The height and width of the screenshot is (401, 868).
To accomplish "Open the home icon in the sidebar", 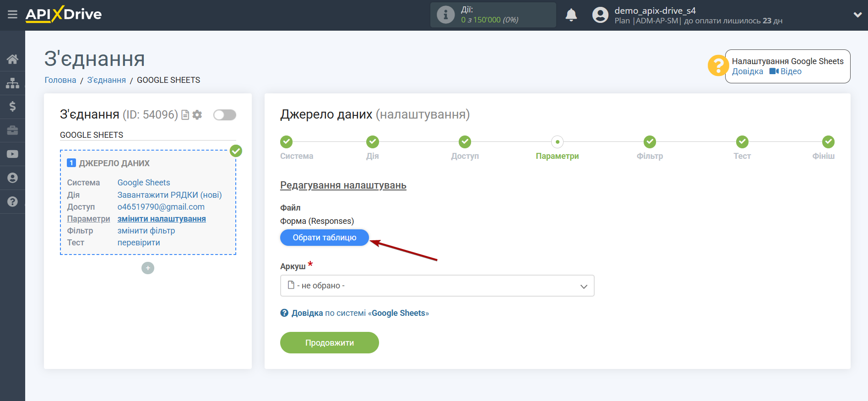I will [12, 59].
